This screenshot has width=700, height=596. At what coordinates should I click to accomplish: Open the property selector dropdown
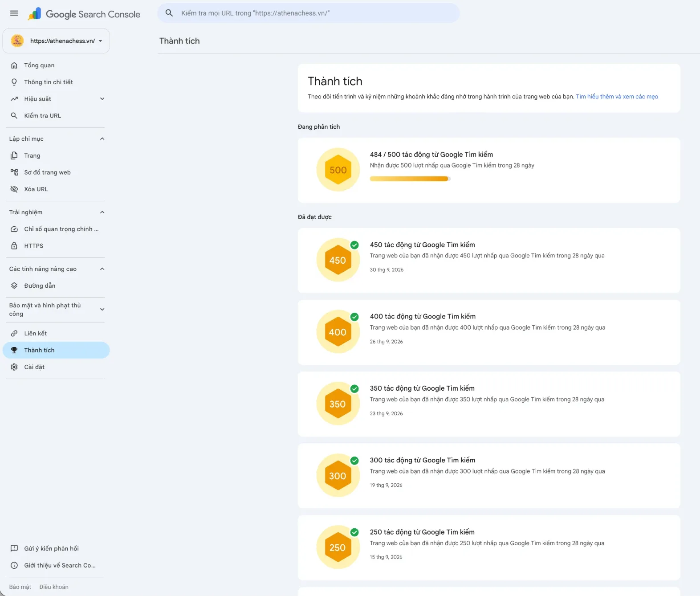(x=56, y=41)
